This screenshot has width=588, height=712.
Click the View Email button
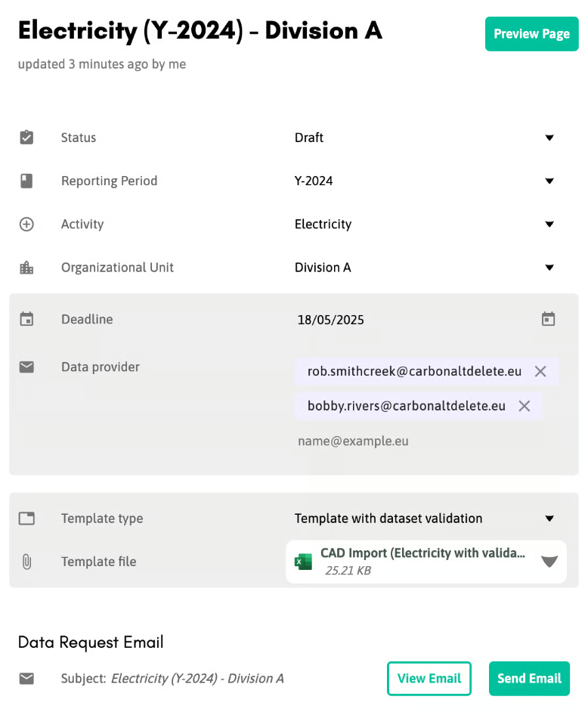pos(429,679)
